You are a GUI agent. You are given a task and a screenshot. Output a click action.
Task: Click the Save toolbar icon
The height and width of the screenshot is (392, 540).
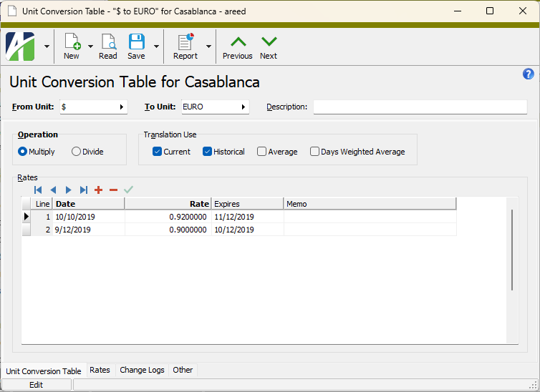coord(136,46)
